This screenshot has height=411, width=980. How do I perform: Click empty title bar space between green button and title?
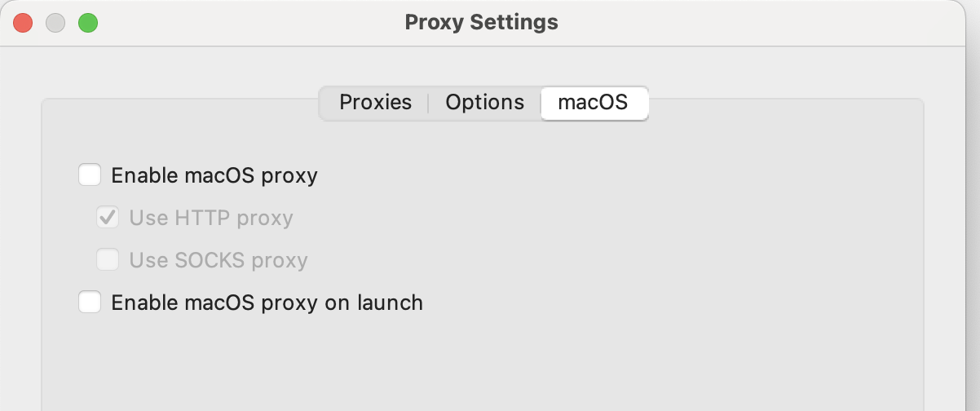(245, 23)
